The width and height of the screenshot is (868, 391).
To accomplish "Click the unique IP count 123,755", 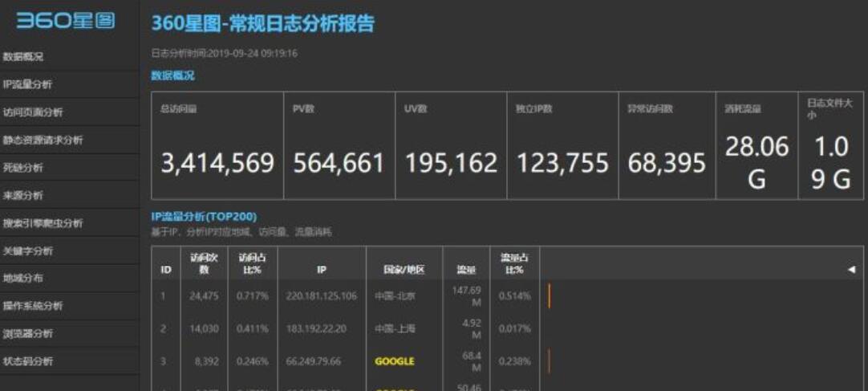I will coord(562,163).
